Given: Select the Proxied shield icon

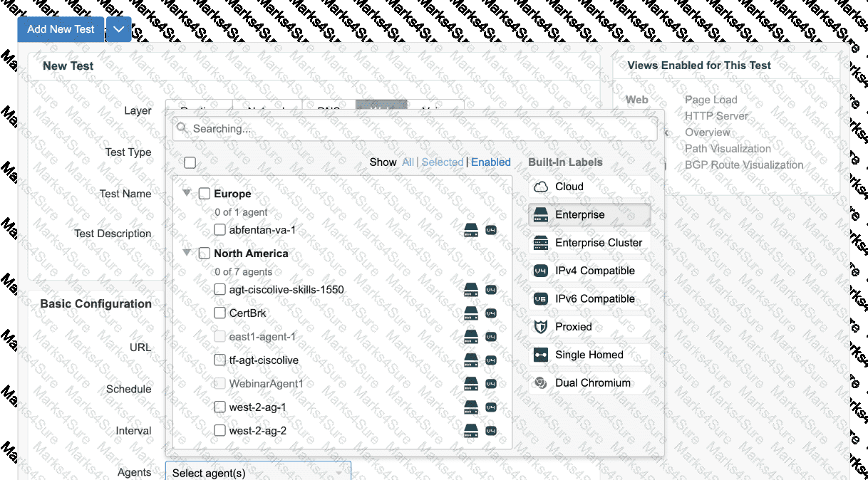Looking at the screenshot, I should pyautogui.click(x=541, y=327).
